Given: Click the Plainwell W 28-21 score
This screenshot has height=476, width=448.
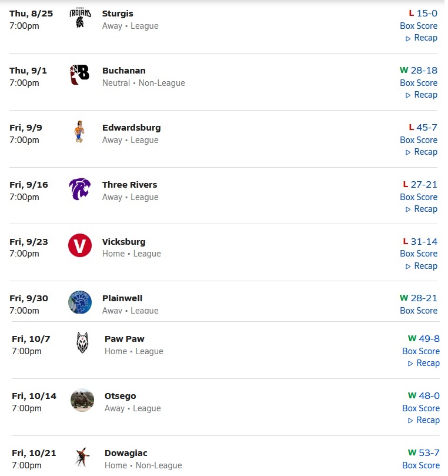Looking at the screenshot, I should click(x=419, y=298).
